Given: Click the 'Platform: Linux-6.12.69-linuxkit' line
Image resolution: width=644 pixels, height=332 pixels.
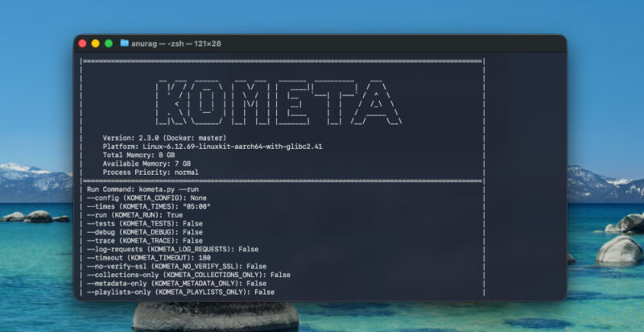Looking at the screenshot, I should (213, 147).
